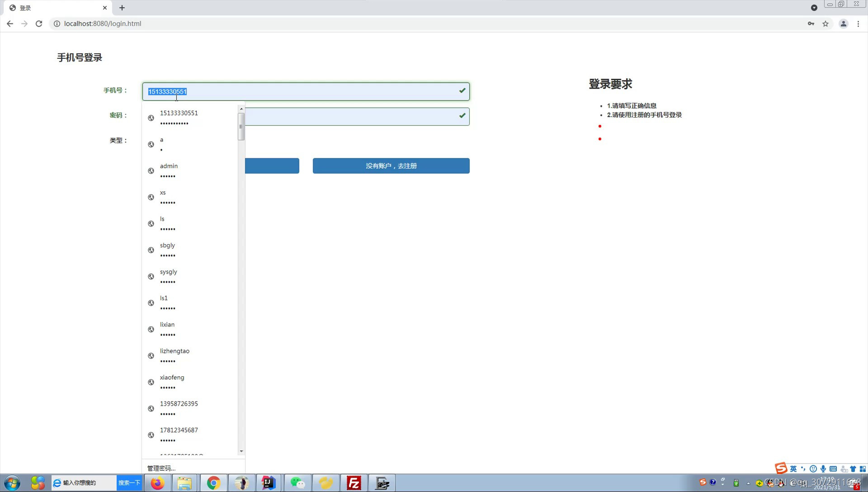Click 管理密码 manage passwords link
Image resolution: width=868 pixels, height=492 pixels.
pyautogui.click(x=161, y=468)
